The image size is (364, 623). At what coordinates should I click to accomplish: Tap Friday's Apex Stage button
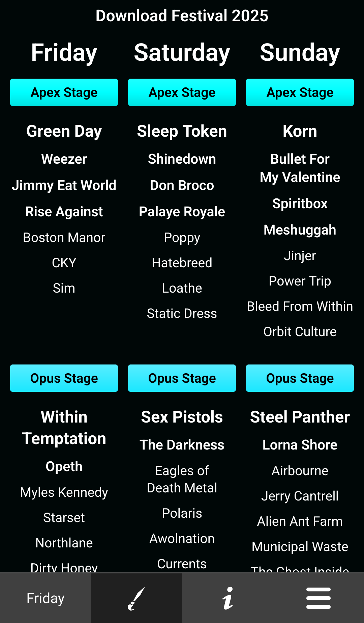click(64, 92)
